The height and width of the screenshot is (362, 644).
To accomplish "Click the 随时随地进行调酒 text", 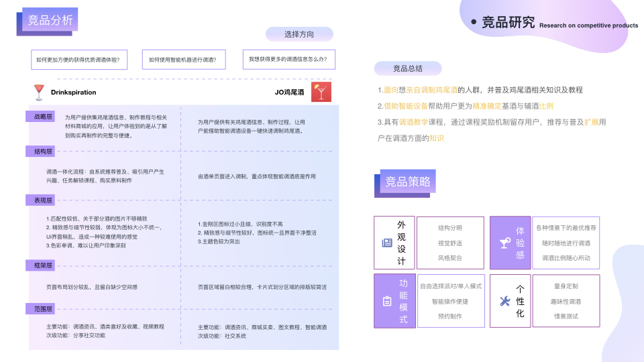I will click(x=566, y=243).
